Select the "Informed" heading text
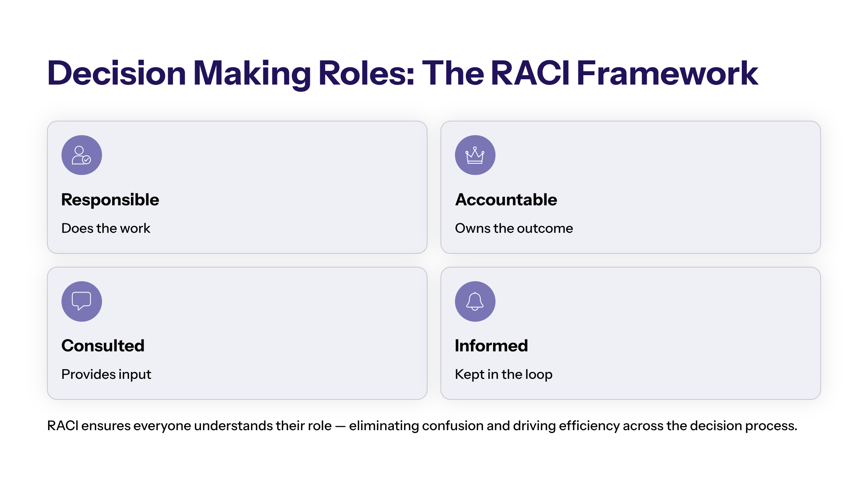Viewport: 868px width, 488px height. tap(491, 346)
